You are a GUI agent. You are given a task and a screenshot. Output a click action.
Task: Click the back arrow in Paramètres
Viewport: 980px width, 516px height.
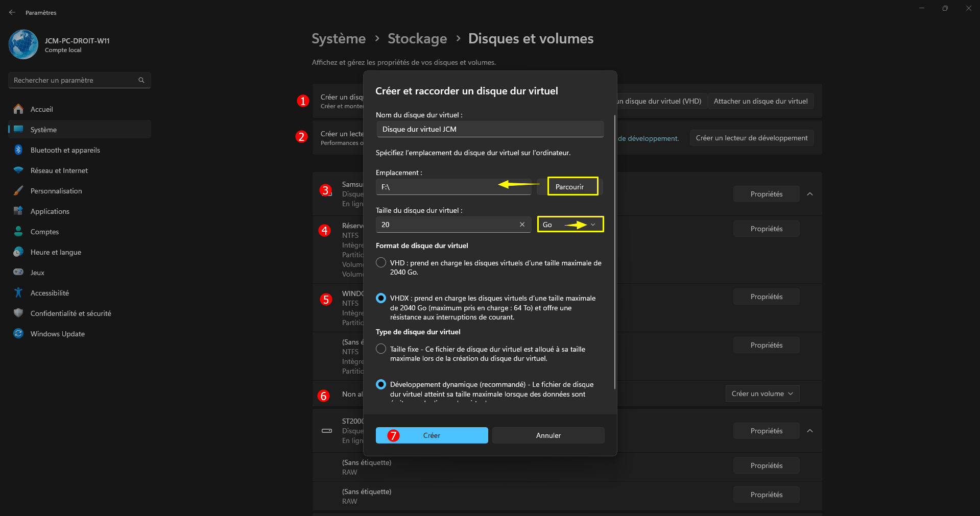point(12,12)
